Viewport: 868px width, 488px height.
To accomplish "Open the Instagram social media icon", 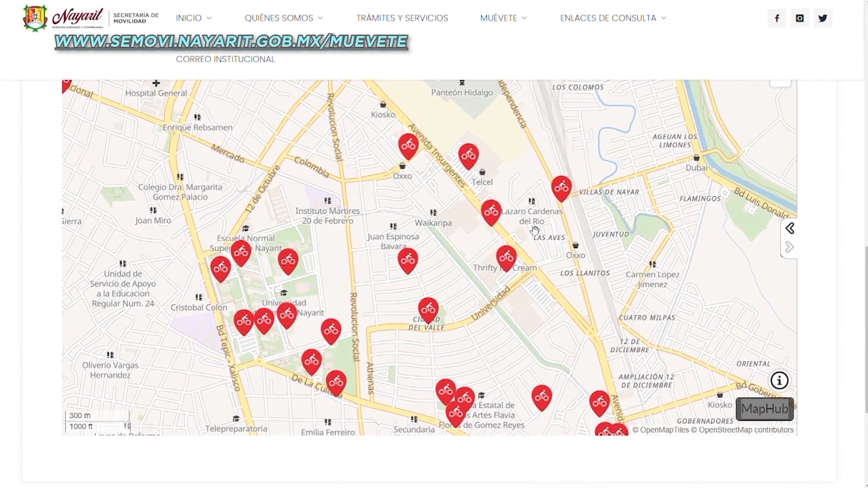I will (800, 18).
